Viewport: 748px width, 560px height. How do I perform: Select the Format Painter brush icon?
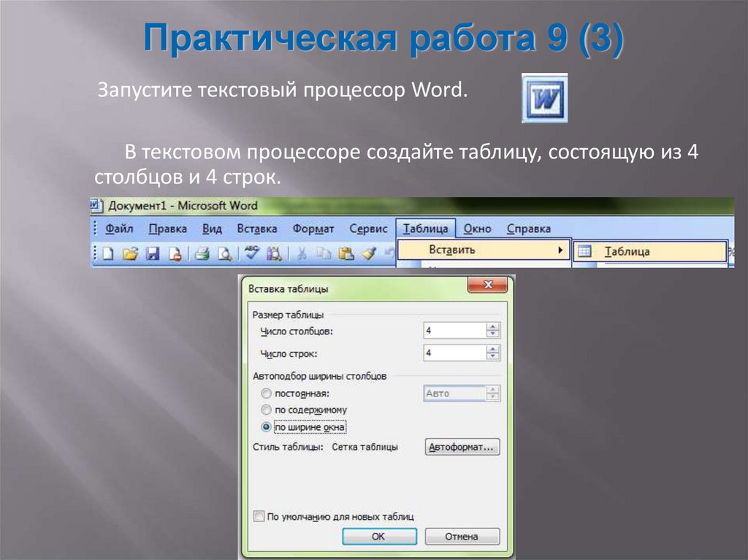pyautogui.click(x=369, y=253)
